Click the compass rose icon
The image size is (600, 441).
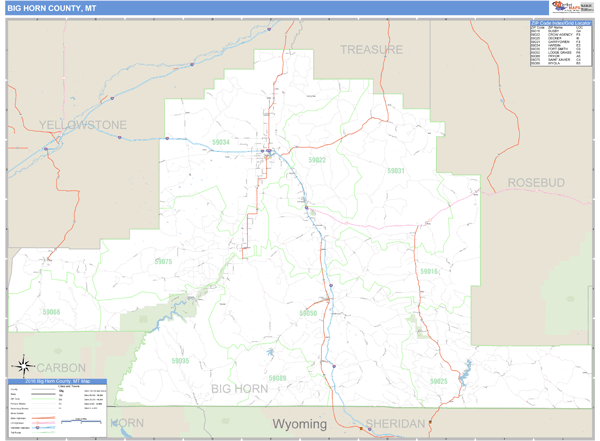21,366
